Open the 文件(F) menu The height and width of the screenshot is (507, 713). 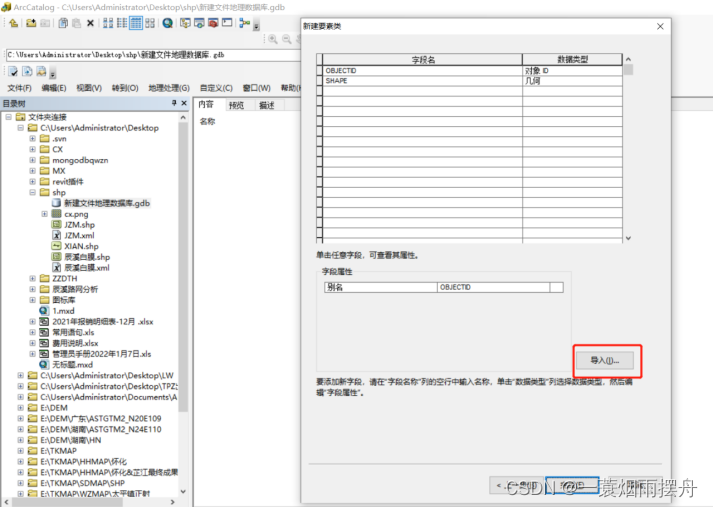click(19, 88)
